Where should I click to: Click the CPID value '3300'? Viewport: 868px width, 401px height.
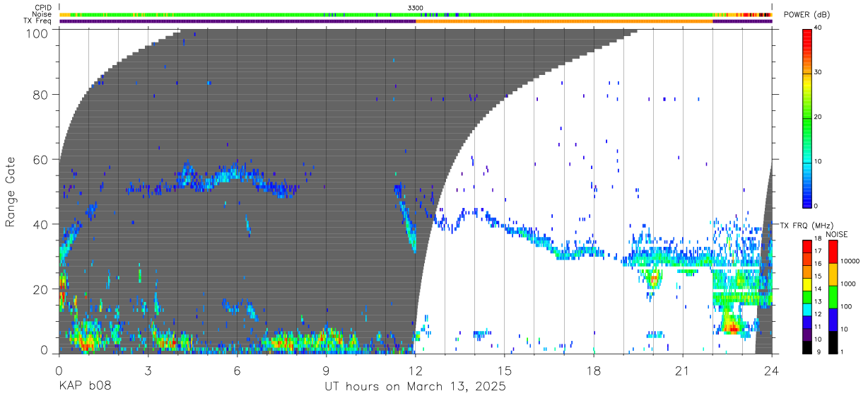tap(416, 8)
